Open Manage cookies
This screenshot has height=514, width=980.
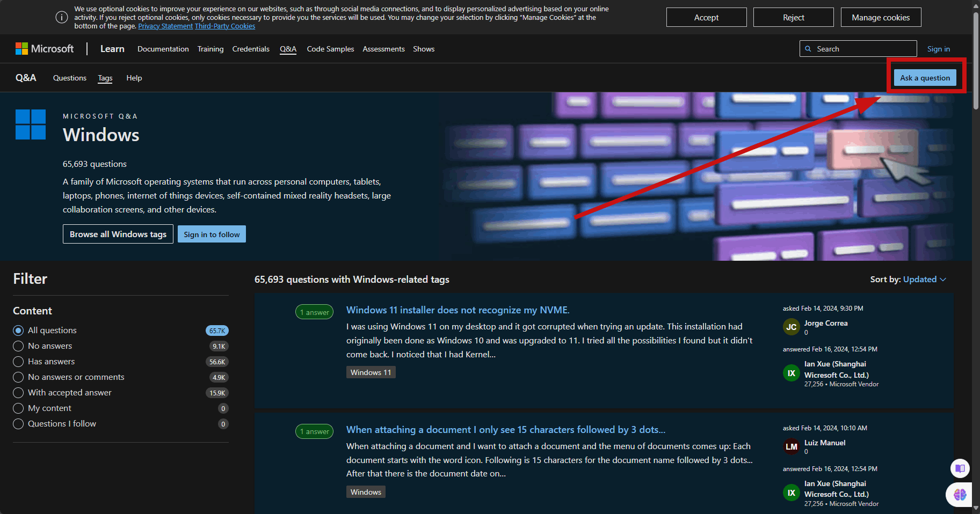point(881,17)
